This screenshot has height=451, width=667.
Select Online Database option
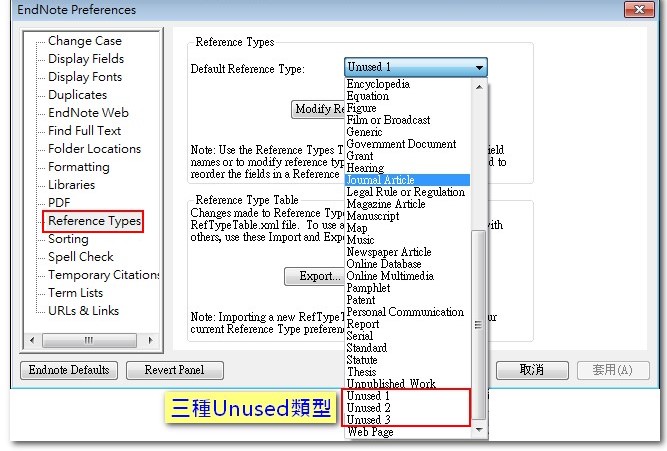pyautogui.click(x=384, y=264)
